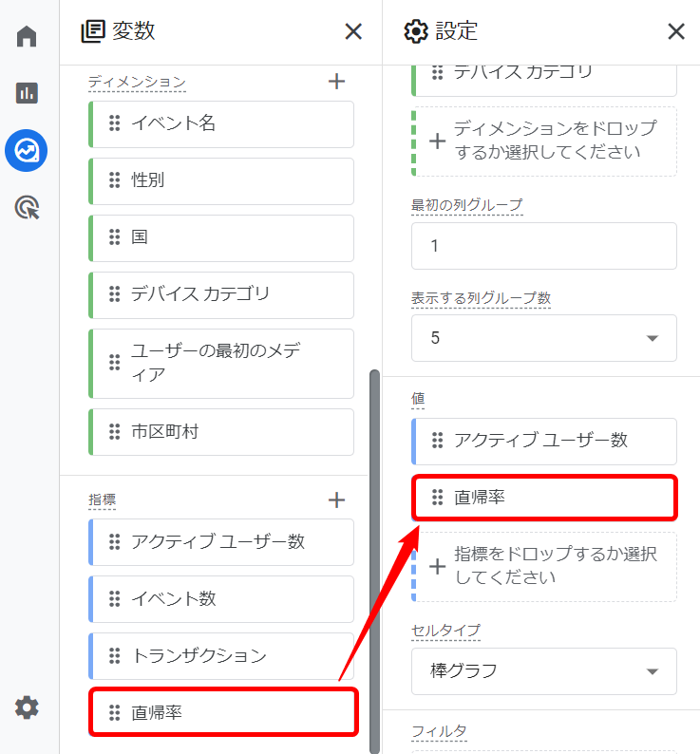Screen dimensions: 700x754
Task: Select the Explore icon in sidebar
Action: click(27, 150)
